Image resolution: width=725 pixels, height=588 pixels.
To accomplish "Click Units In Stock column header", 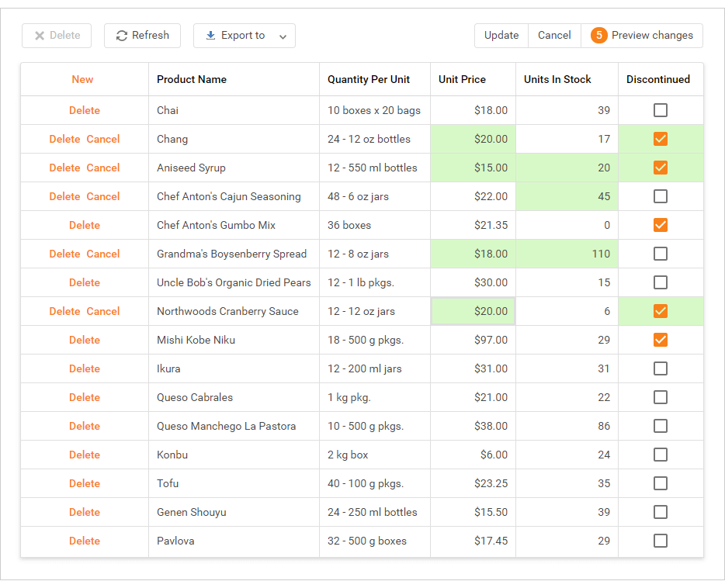I will [x=557, y=79].
